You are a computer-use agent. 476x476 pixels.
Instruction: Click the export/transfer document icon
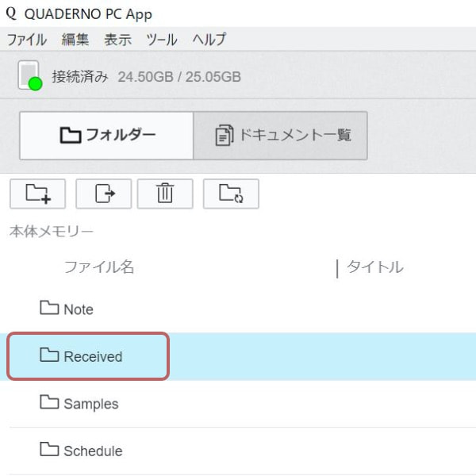pyautogui.click(x=104, y=194)
